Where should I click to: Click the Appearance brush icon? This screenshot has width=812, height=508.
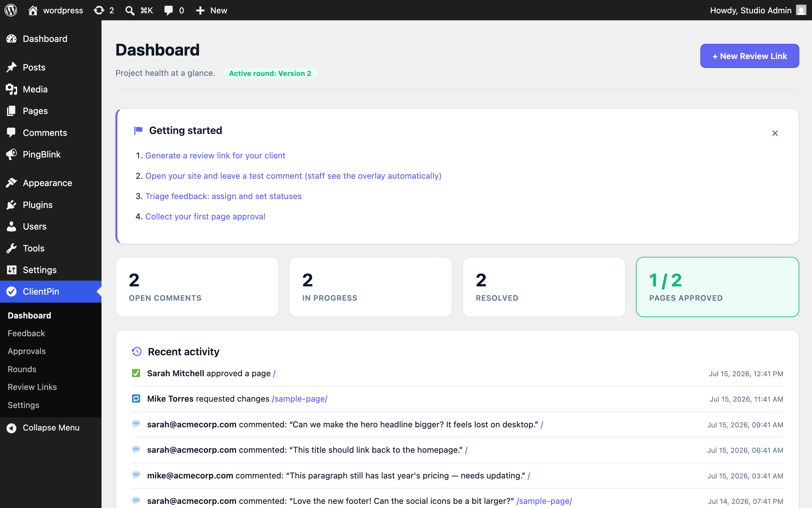(x=11, y=183)
